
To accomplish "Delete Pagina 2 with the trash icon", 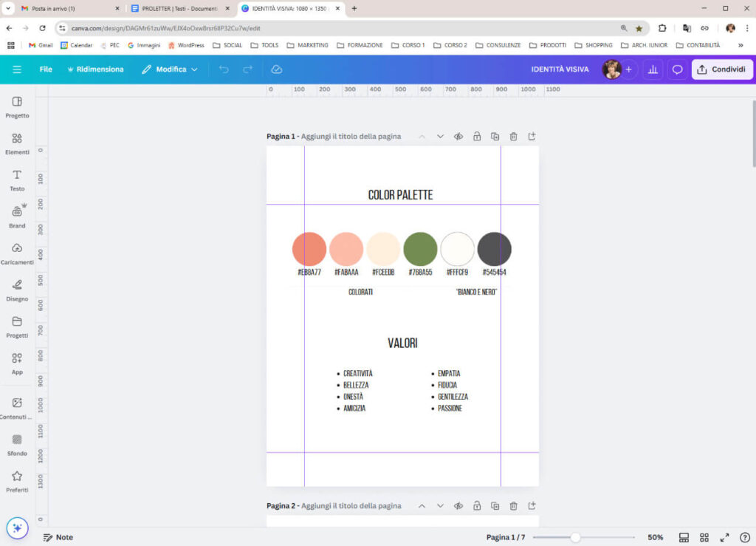I will point(514,506).
